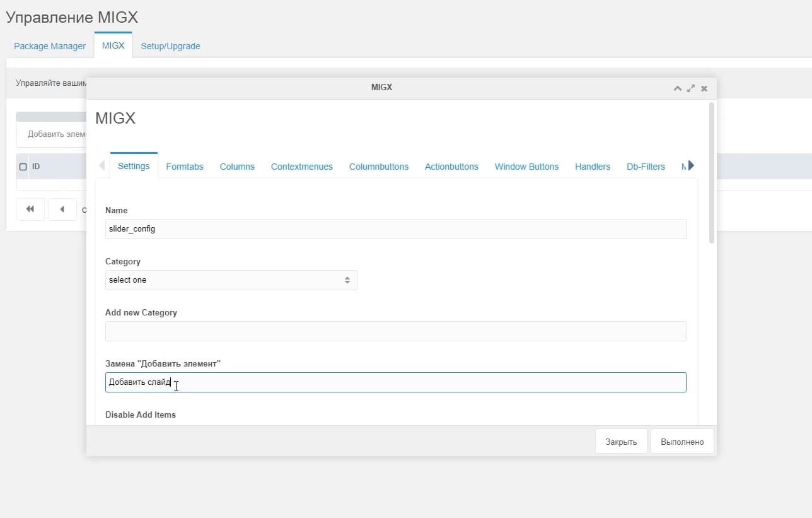Image resolution: width=812 pixels, height=518 pixels.
Task: Go to first page of the grid
Action: point(30,209)
